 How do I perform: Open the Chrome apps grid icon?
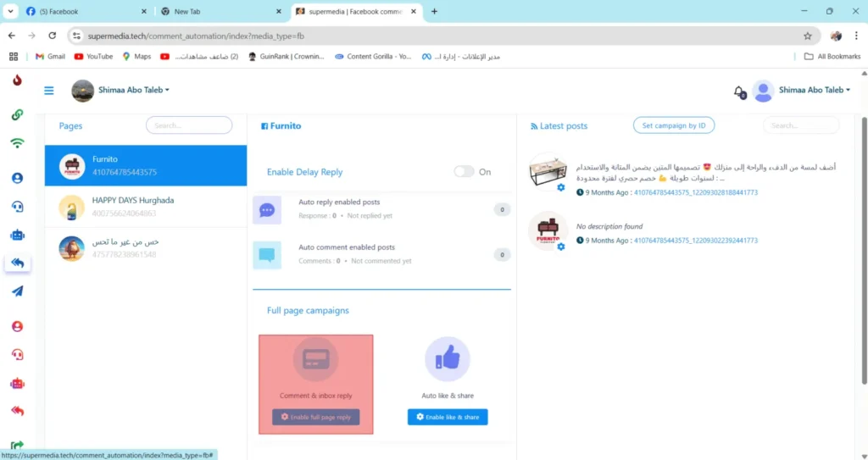(x=14, y=57)
